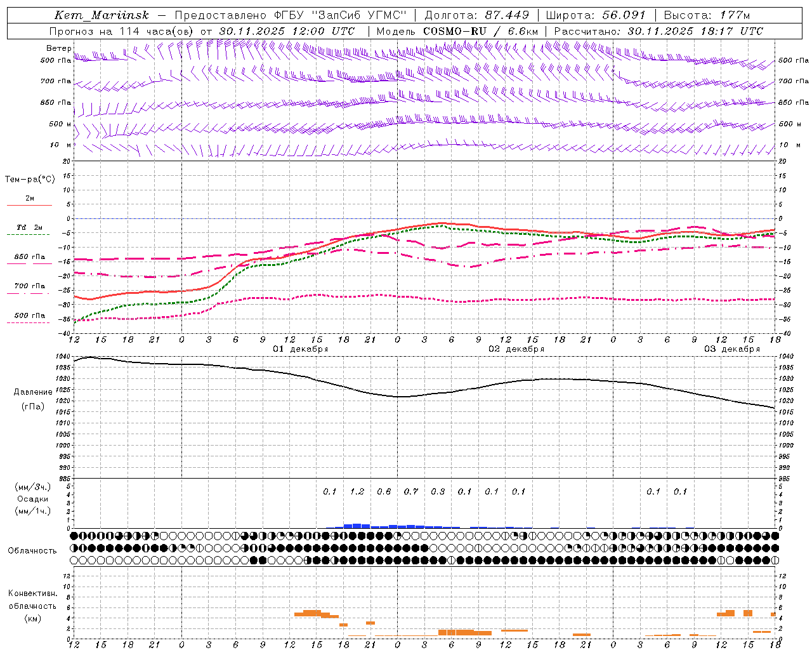Click the Рассчитано: 30.11.2025 18:17 UTC timestamp

coord(658,31)
